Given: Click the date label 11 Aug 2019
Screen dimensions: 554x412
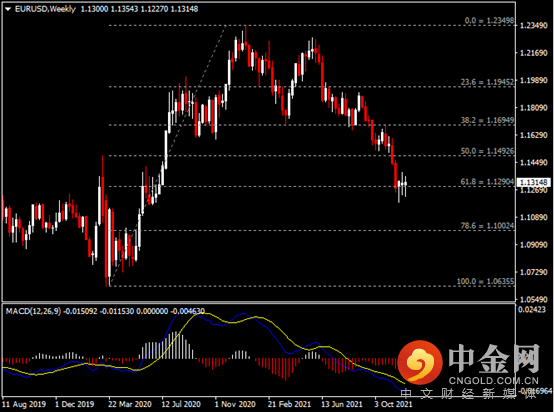Looking at the screenshot, I should (24, 404).
